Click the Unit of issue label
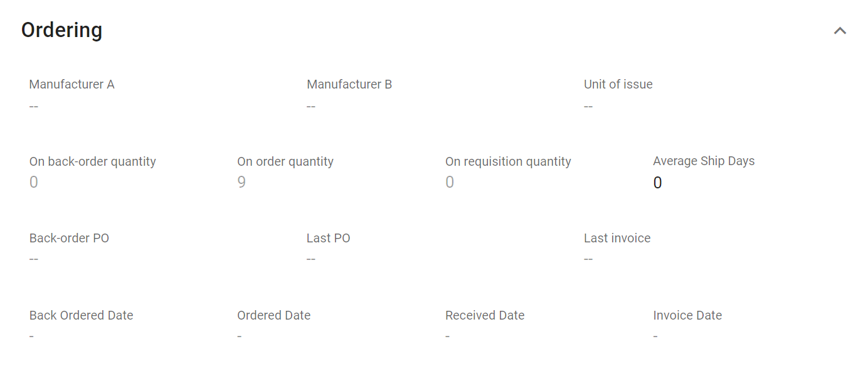 click(x=618, y=84)
